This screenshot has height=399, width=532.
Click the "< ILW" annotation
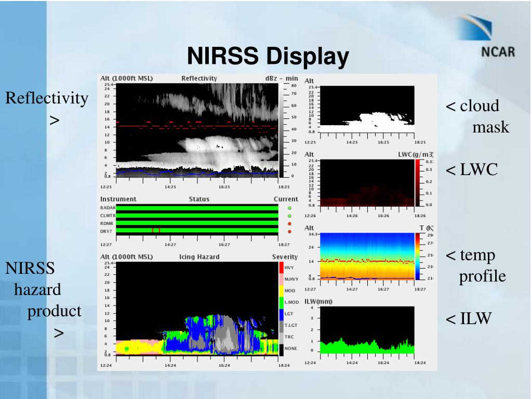coord(469,318)
